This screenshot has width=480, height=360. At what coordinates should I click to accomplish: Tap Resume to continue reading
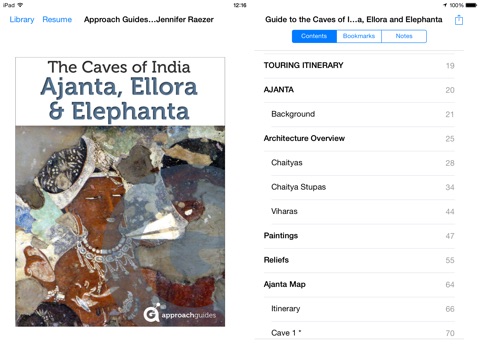point(57,20)
